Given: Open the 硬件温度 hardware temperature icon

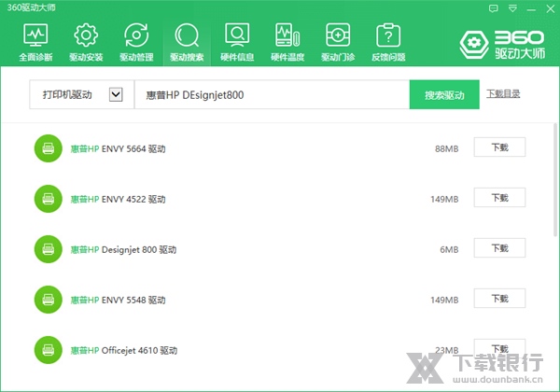Looking at the screenshot, I should (x=287, y=43).
